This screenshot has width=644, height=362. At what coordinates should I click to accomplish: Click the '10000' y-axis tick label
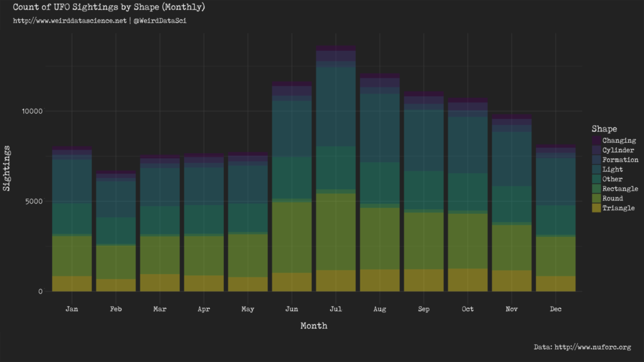pos(32,111)
